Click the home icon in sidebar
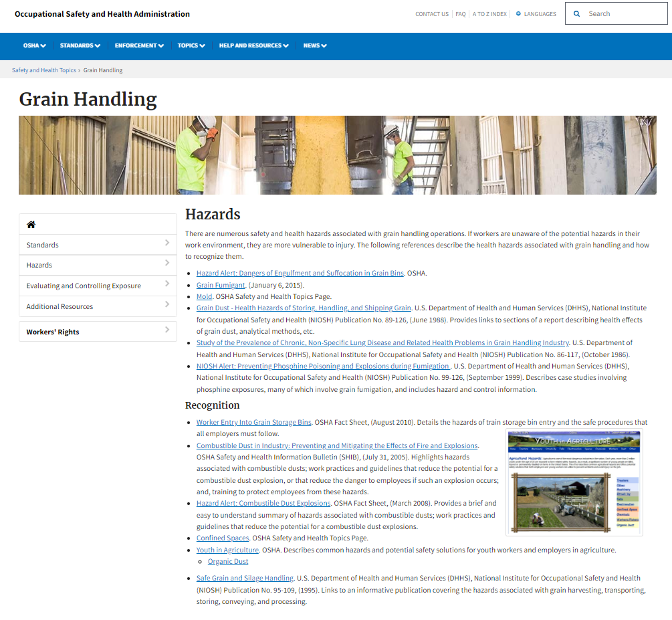Screen dimensions: 672x620 point(31,225)
